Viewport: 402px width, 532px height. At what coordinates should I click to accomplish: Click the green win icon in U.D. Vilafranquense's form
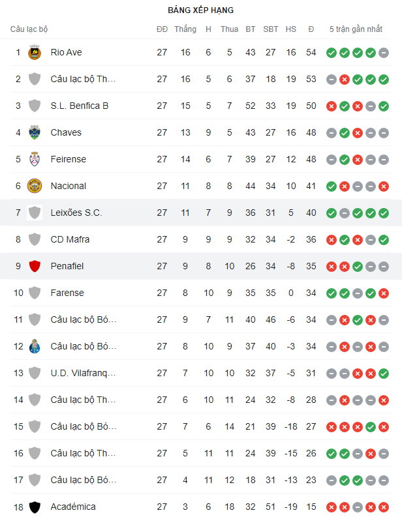[384, 373]
